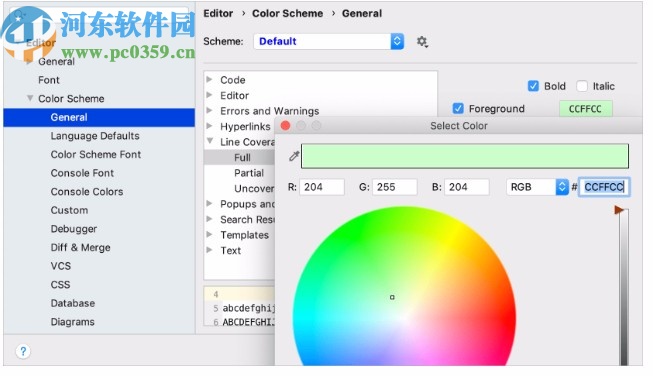Click the hex color CCFFCC field
Image resolution: width=653 pixels, height=376 pixels.
(x=604, y=187)
